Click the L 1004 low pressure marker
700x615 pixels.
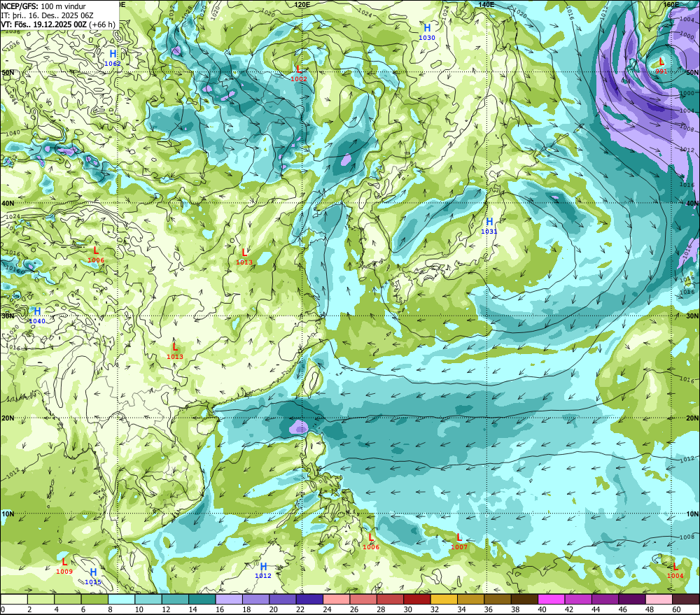tap(675, 570)
